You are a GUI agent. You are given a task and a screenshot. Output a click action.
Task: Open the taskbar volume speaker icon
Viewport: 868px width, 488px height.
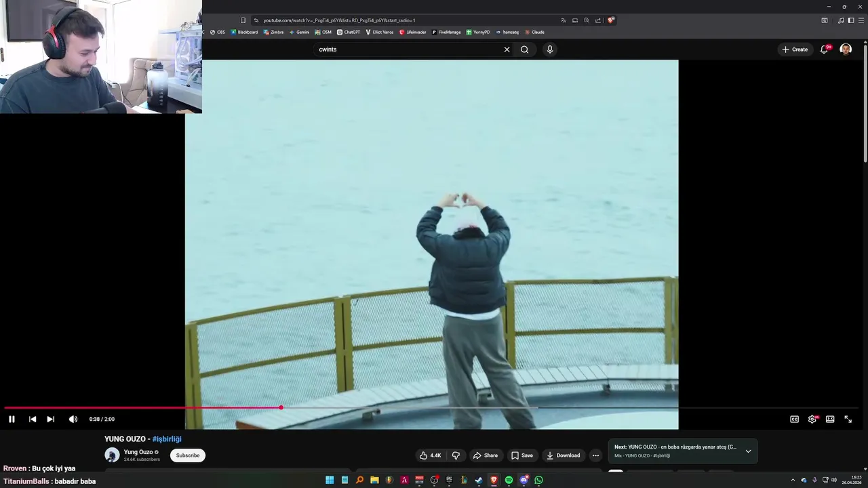[x=833, y=480]
